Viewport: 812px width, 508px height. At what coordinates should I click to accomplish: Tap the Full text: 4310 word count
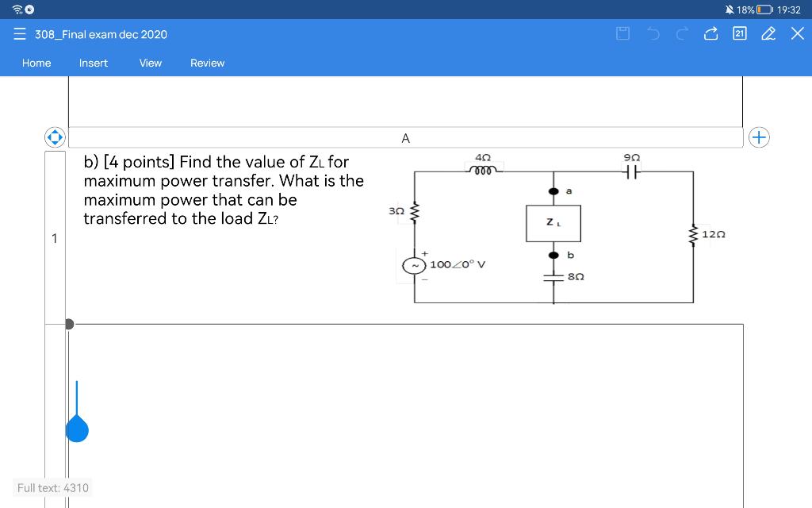53,488
